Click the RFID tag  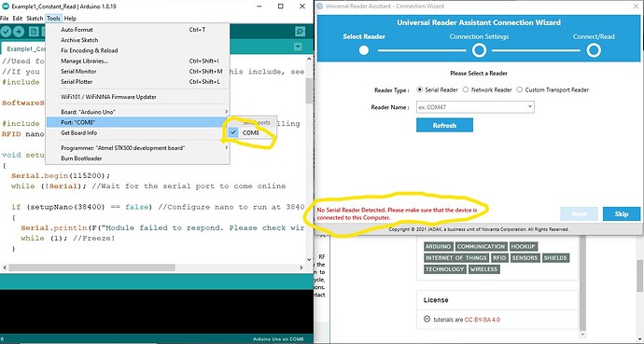click(x=499, y=258)
